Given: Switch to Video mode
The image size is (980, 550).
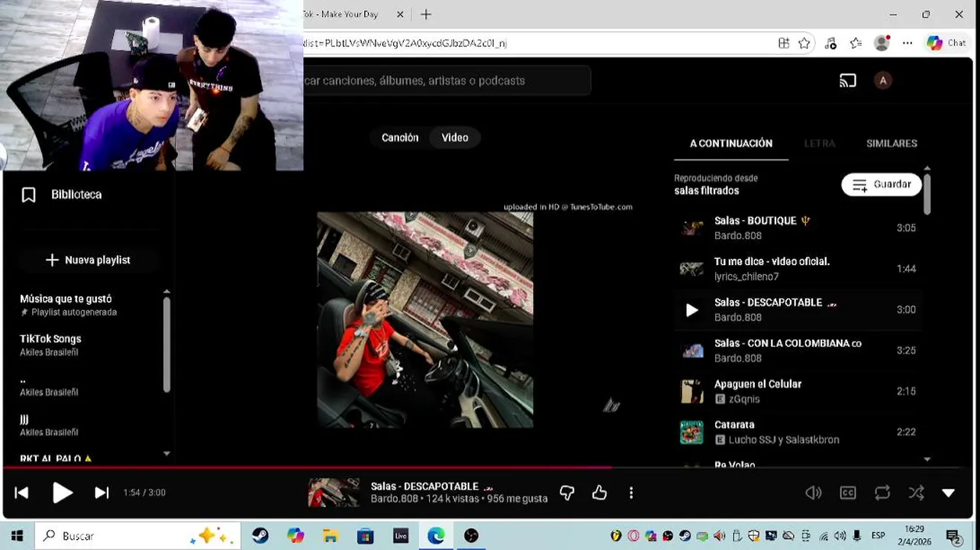Looking at the screenshot, I should pos(455,137).
